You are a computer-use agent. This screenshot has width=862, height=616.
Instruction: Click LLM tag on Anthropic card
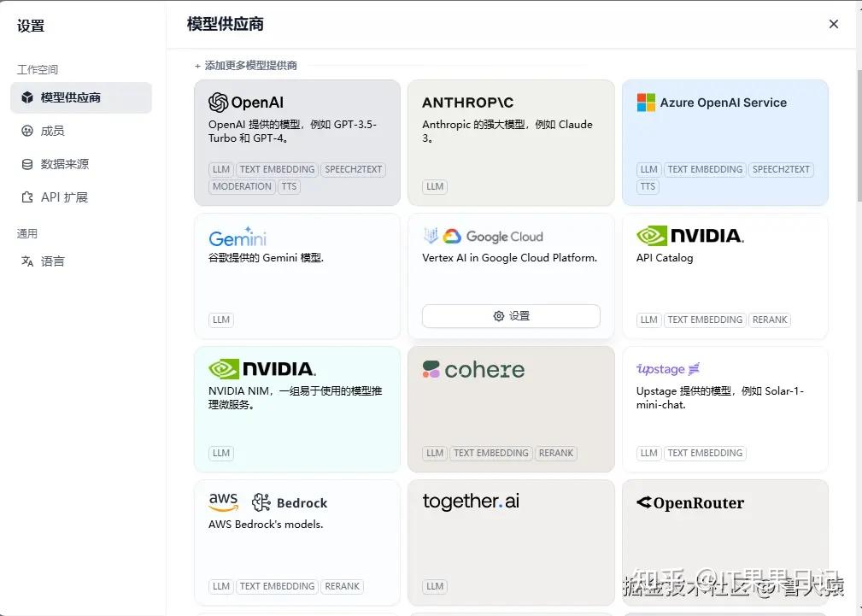[434, 186]
